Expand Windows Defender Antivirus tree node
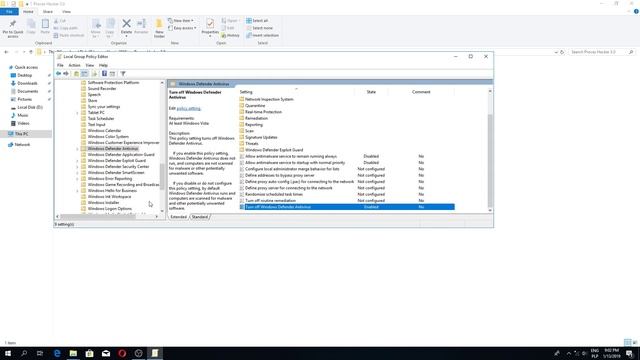Image resolution: width=640 pixels, height=360 pixels. (77, 149)
